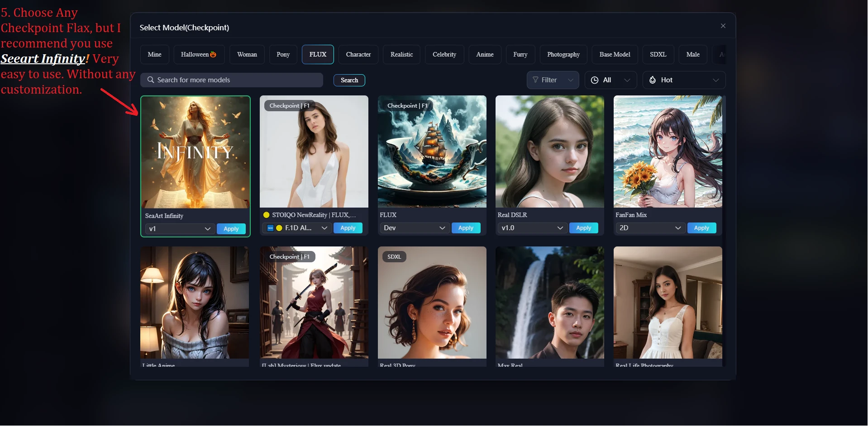Open the All time range dropdown

pos(610,80)
